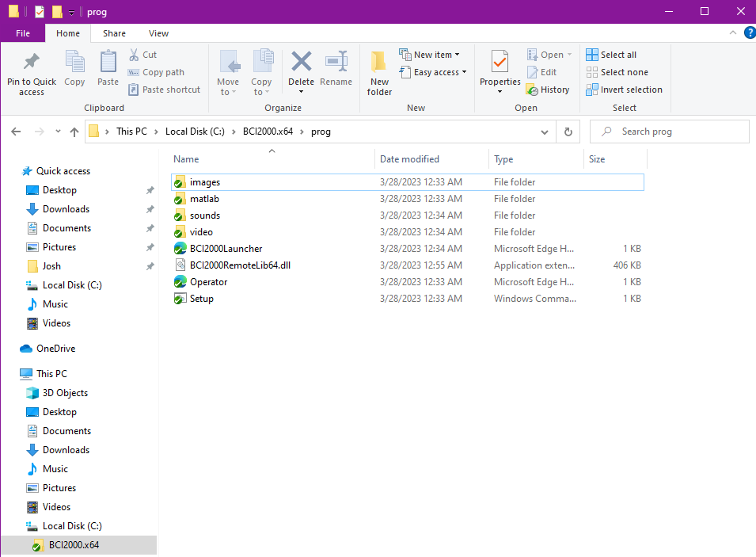Click This PC in address bar
The width and height of the screenshot is (756, 557).
click(x=131, y=132)
